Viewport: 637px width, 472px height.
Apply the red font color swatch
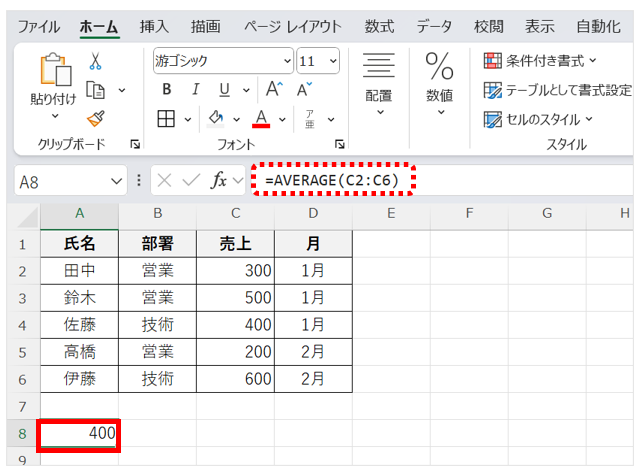click(262, 119)
